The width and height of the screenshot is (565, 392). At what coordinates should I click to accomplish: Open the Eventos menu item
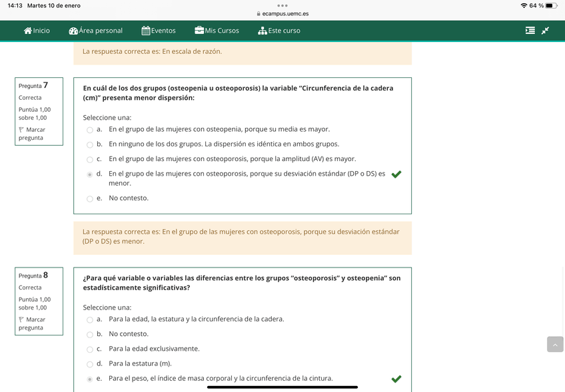[x=163, y=31]
